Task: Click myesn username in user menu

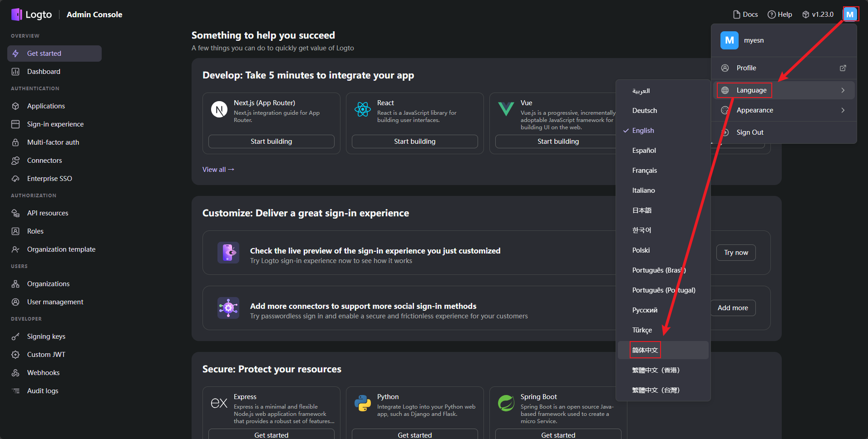Action: [x=754, y=40]
